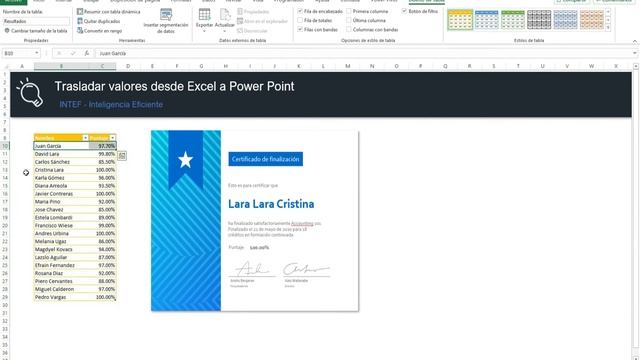Click the Actualizar icon
Screen dimensions: 640x360
225,14
